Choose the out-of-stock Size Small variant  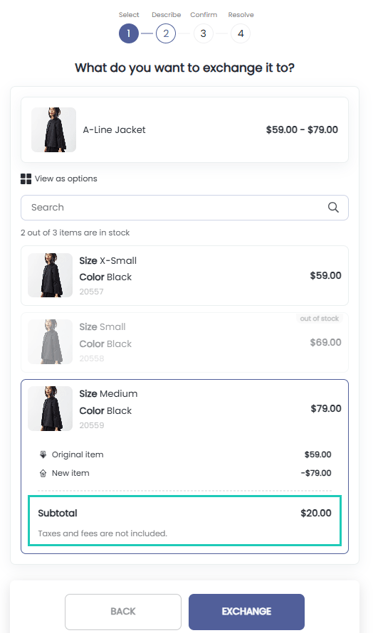pyautogui.click(x=184, y=342)
